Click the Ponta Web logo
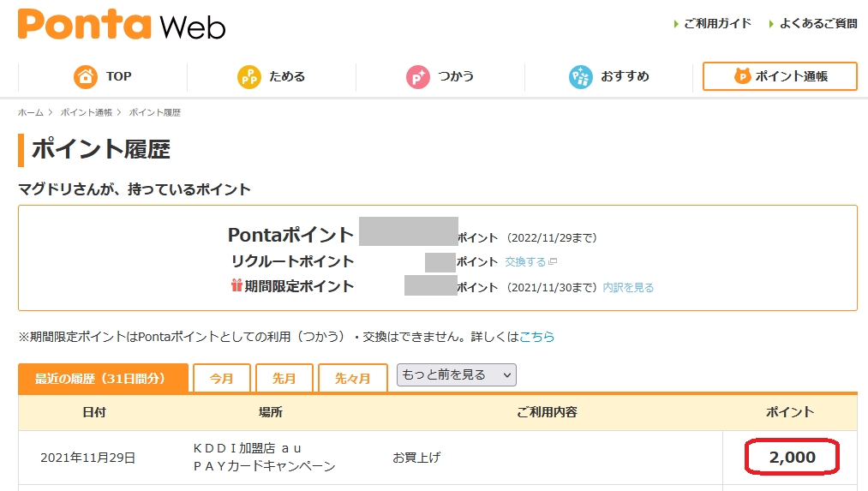 [x=122, y=24]
